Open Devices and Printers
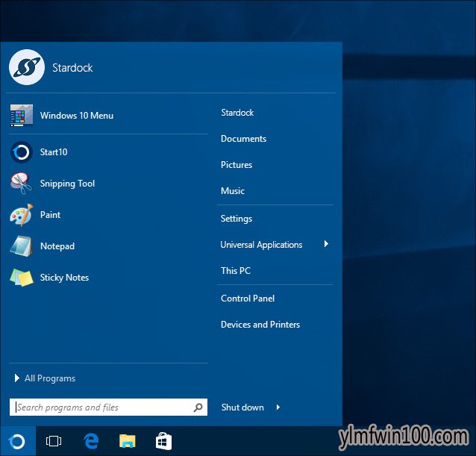Viewport: 476px width, 456px height. click(260, 325)
